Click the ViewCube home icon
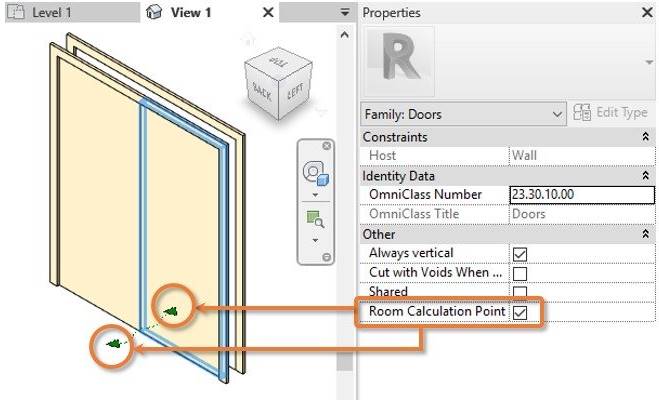The height and width of the screenshot is (403, 659). click(249, 41)
